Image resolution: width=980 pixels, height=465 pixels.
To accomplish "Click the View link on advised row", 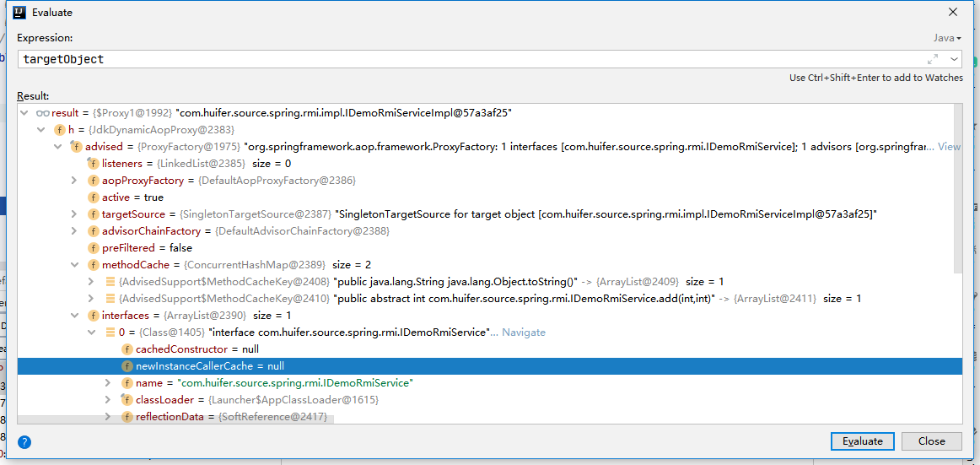I will click(950, 147).
